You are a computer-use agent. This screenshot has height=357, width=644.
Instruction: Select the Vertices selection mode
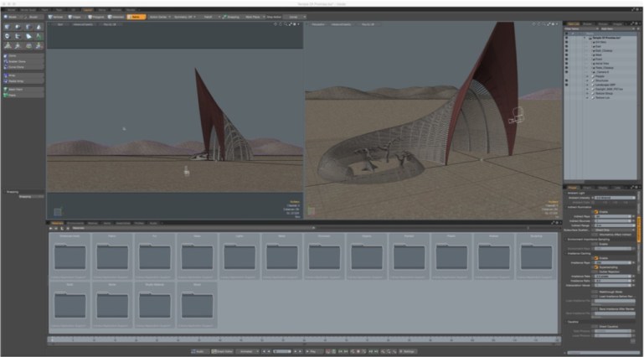click(x=56, y=17)
